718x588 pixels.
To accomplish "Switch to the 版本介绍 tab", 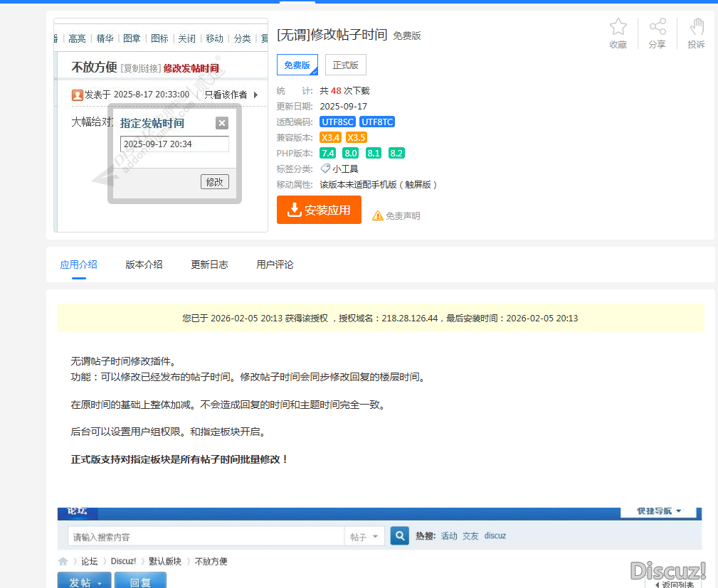I will (x=144, y=264).
